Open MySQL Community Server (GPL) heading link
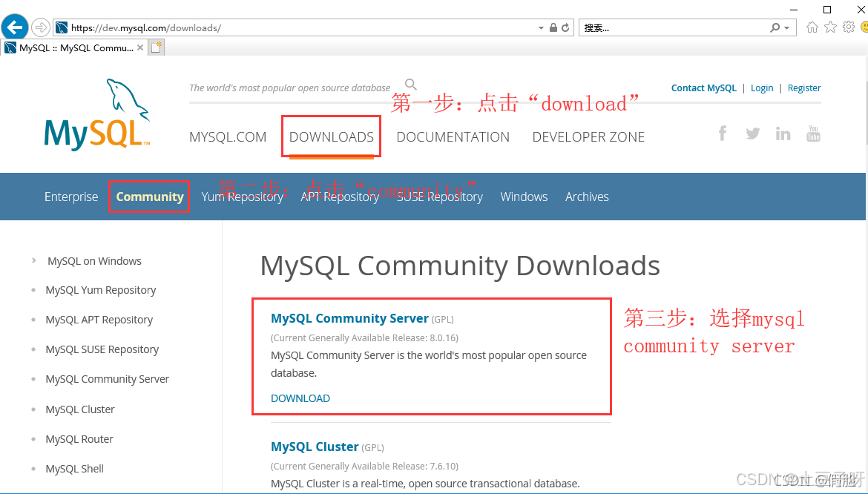This screenshot has width=868, height=494. [x=349, y=319]
